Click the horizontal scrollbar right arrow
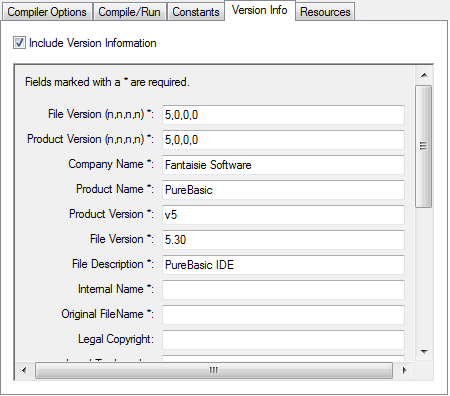Viewport: 450px width, 396px height. (404, 370)
